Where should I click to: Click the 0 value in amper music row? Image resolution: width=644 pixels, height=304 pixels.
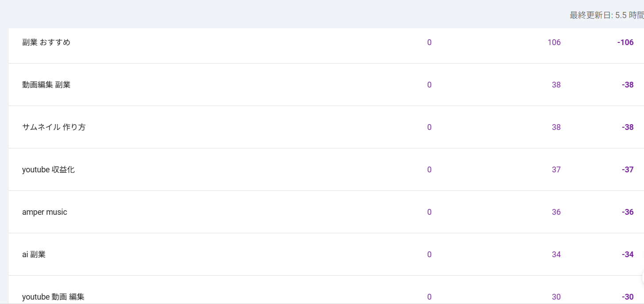[x=429, y=212]
